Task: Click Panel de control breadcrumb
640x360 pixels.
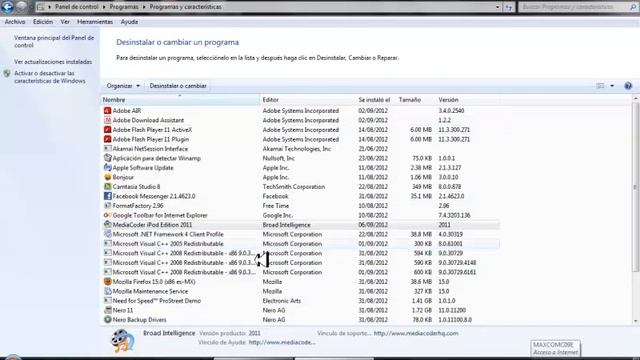Action: (76, 7)
